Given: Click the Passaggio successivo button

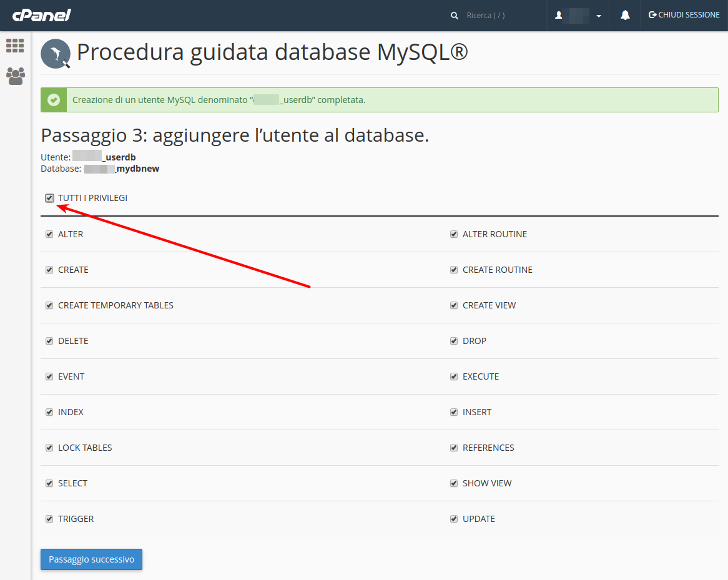Looking at the screenshot, I should pyautogui.click(x=91, y=559).
